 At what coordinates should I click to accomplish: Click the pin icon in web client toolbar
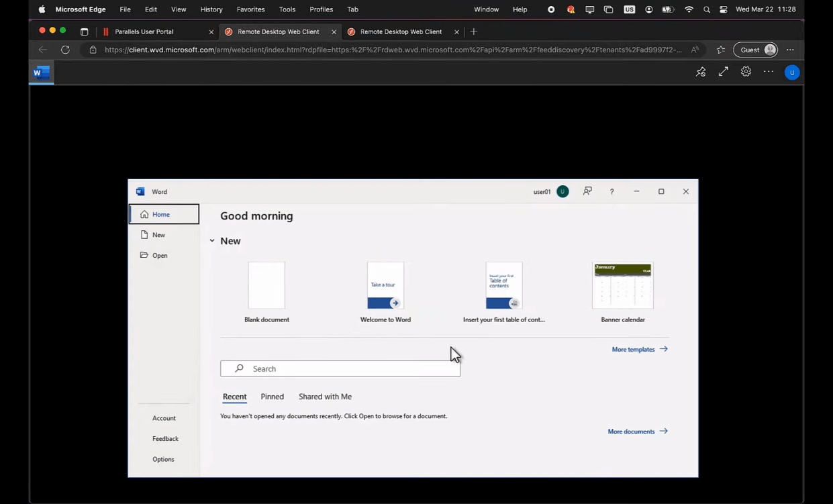pyautogui.click(x=701, y=72)
